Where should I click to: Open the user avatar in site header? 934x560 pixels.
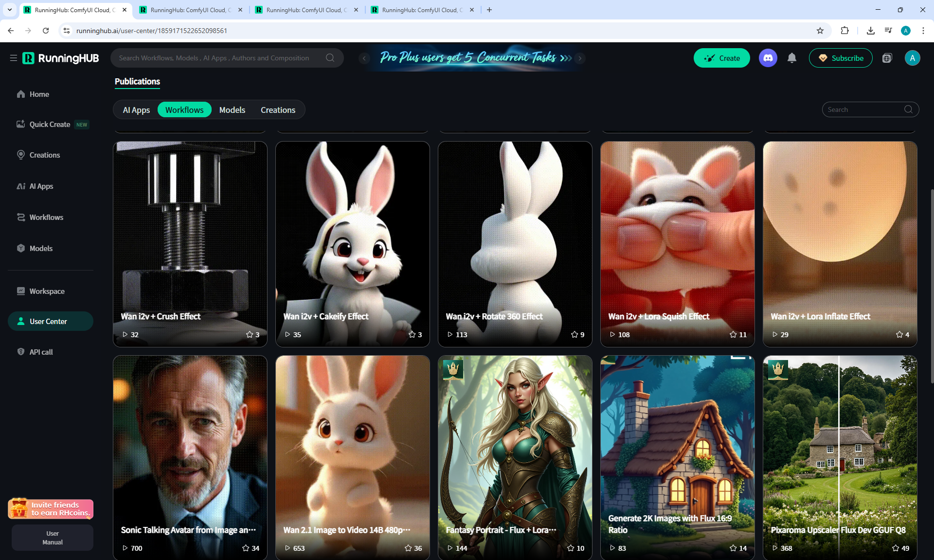(912, 58)
